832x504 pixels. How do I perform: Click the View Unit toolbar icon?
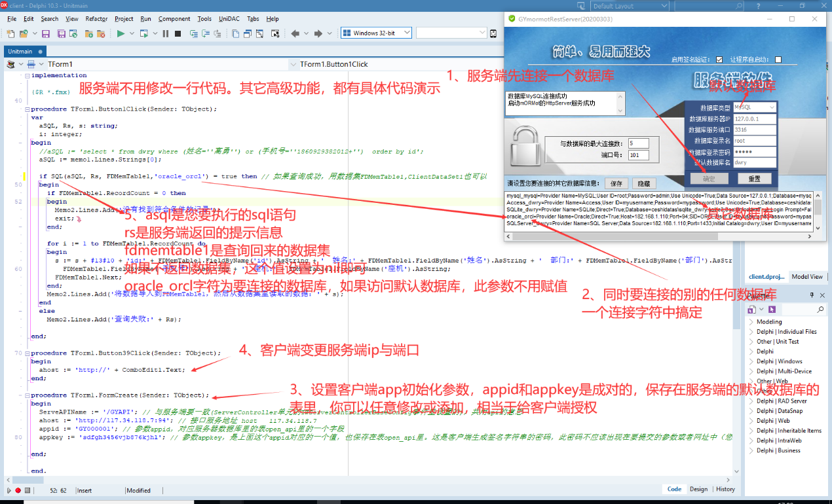(236, 33)
